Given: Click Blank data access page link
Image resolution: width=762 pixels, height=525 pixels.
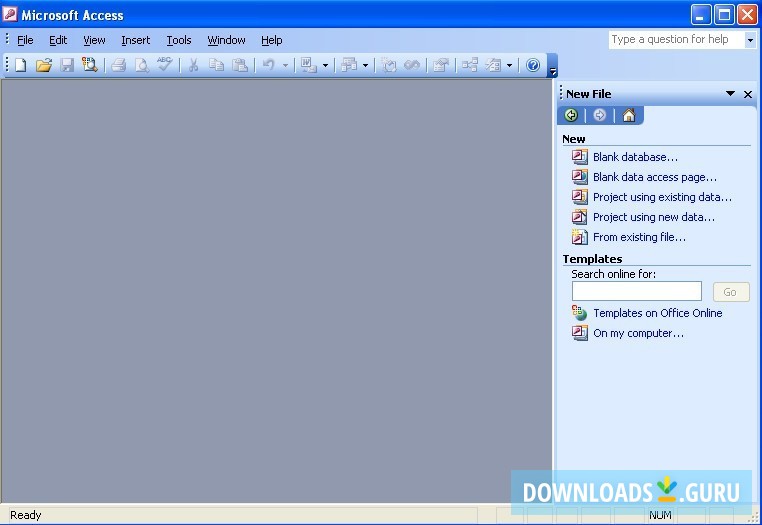Looking at the screenshot, I should (655, 177).
